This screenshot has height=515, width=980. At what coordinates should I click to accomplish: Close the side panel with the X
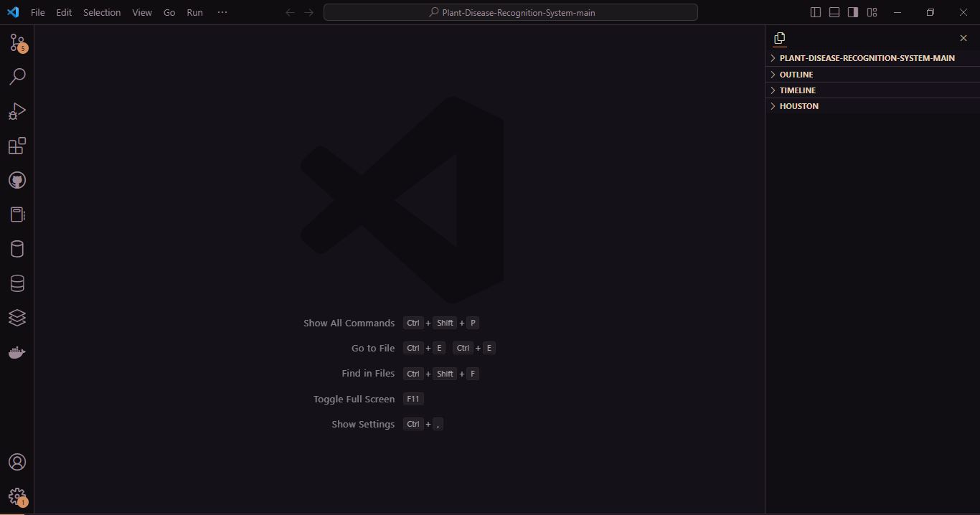963,38
